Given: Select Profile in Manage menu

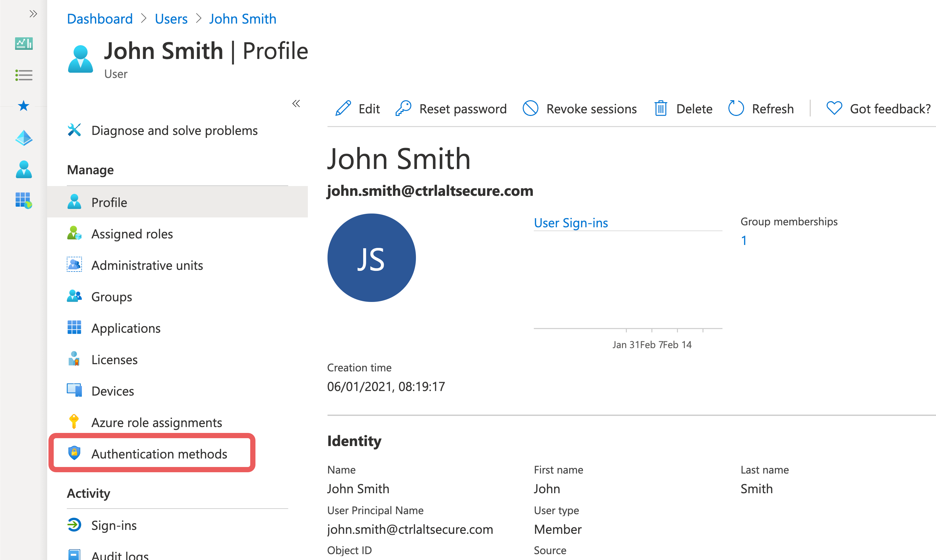Looking at the screenshot, I should (x=177, y=202).
